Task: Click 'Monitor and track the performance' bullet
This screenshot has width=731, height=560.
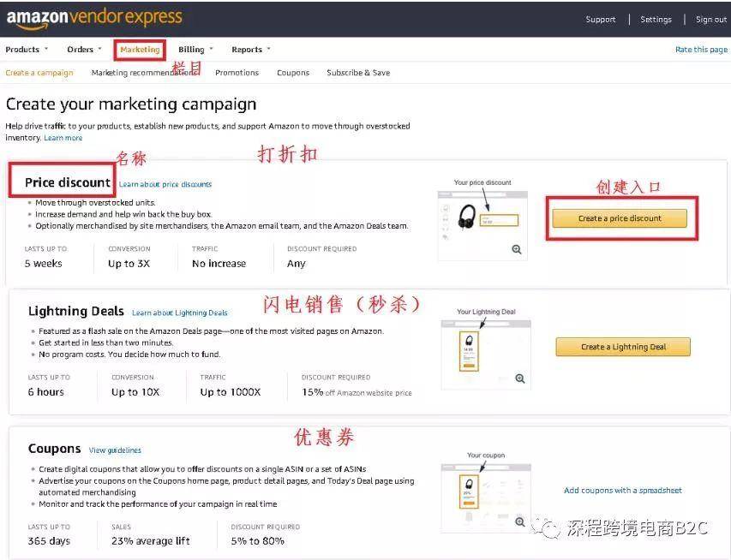Action: pyautogui.click(x=158, y=504)
